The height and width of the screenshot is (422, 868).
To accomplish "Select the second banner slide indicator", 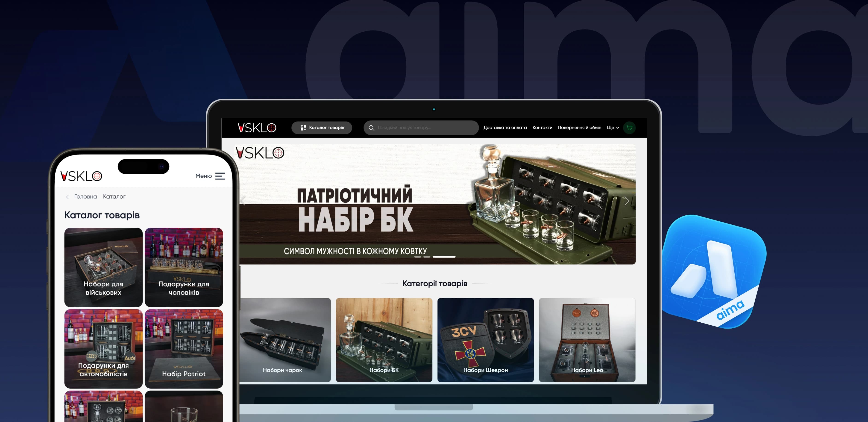I will pyautogui.click(x=427, y=257).
